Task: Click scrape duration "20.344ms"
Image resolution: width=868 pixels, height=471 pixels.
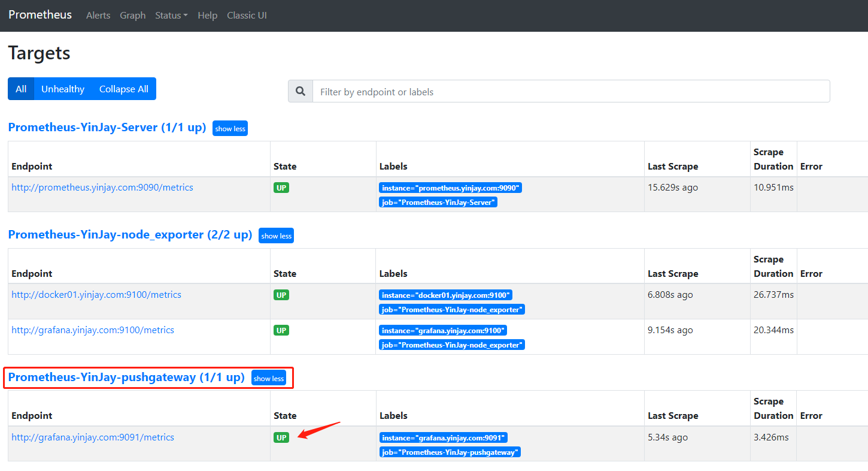Action: (773, 330)
